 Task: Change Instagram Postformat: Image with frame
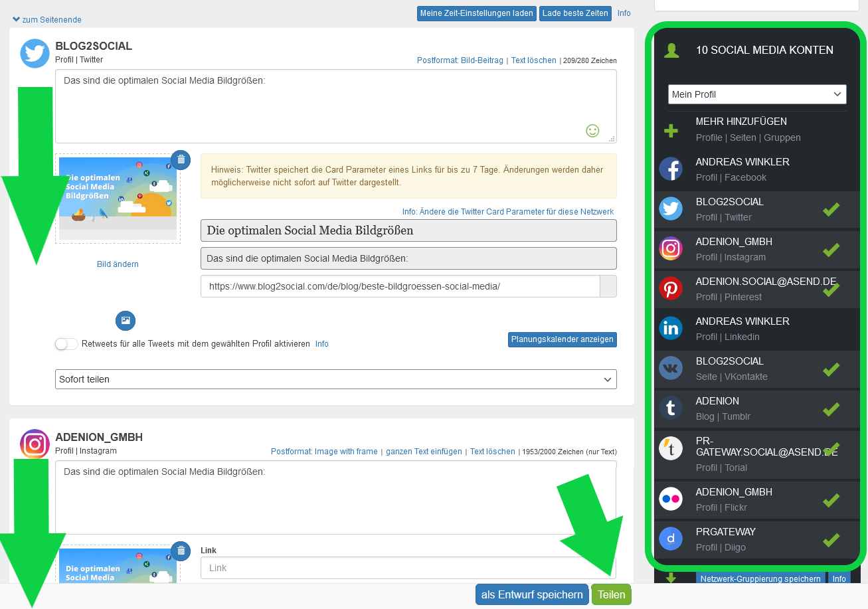coord(324,451)
